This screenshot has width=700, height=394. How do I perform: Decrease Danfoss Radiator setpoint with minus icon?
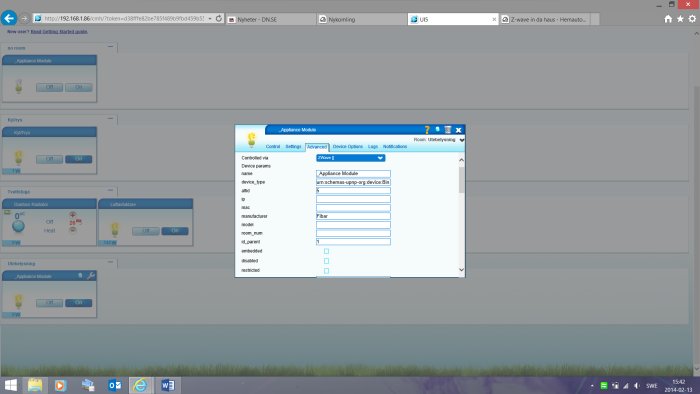tap(72, 229)
